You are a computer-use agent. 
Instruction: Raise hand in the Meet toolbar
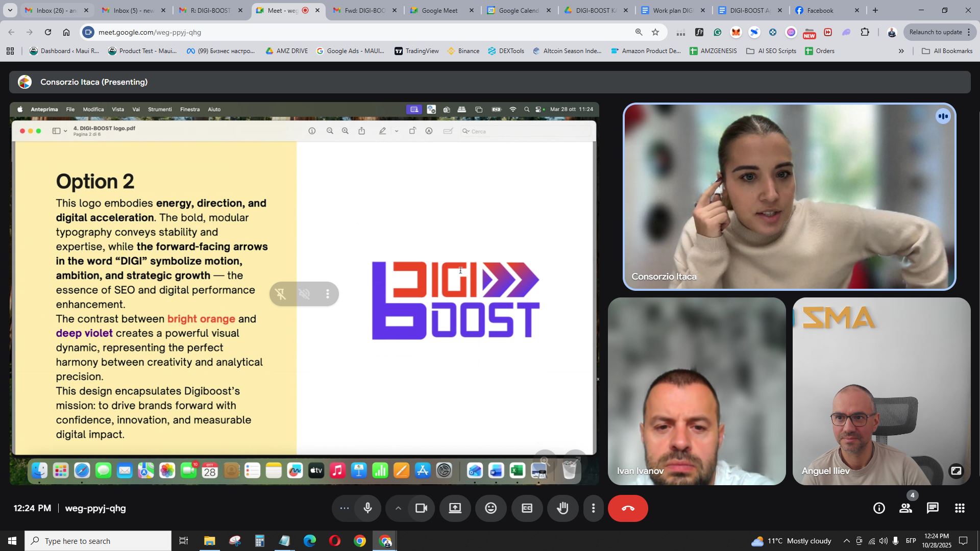pos(562,508)
